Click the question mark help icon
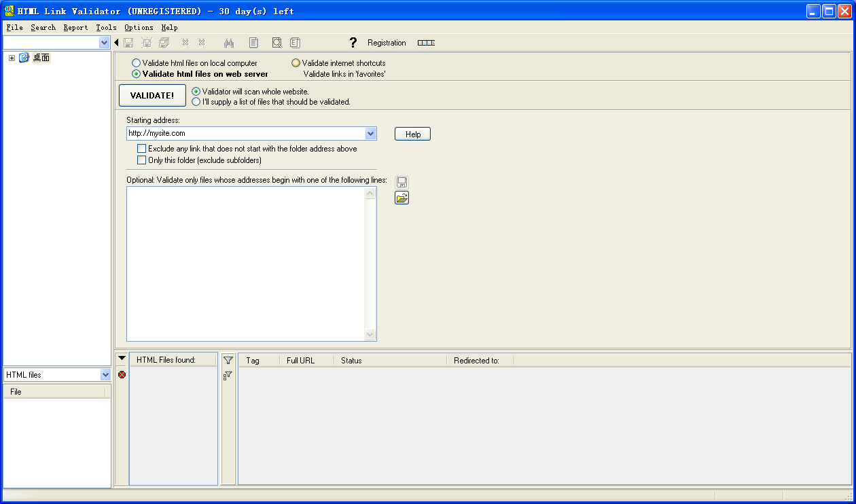856x504 pixels. coord(353,43)
